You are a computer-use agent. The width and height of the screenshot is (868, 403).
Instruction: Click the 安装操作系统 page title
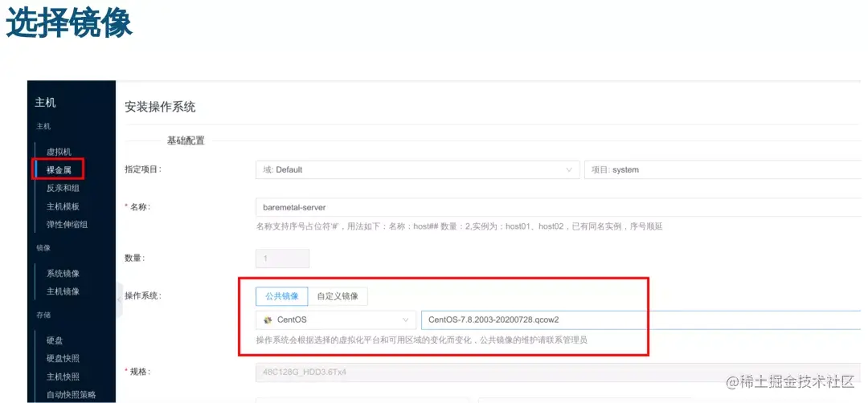coord(160,108)
